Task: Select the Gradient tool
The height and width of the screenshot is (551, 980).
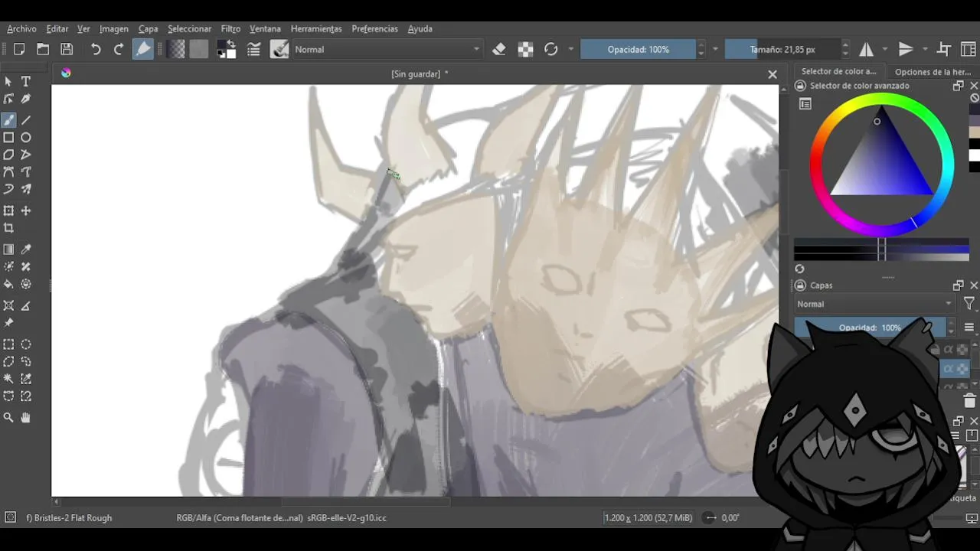Action: (x=8, y=249)
